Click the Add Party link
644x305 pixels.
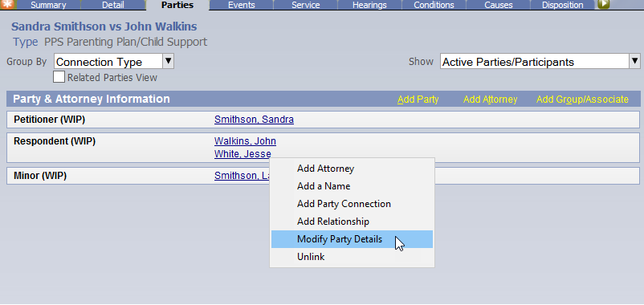[x=418, y=100]
